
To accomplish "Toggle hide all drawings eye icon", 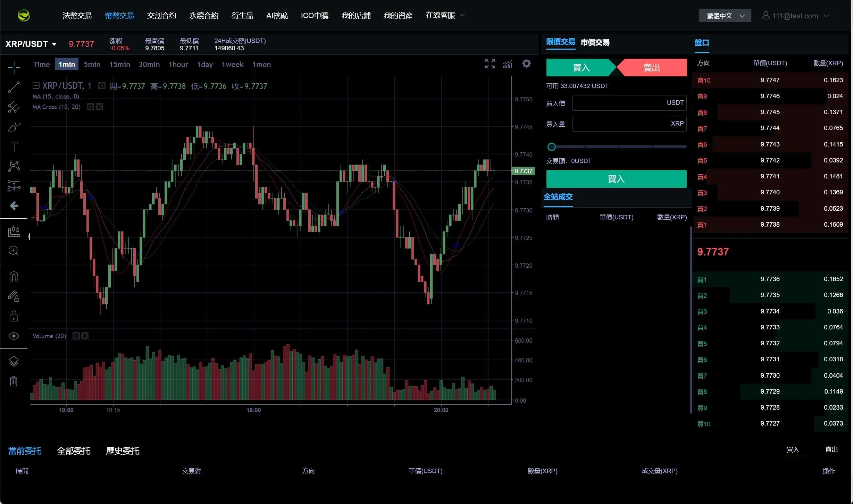I will [14, 336].
